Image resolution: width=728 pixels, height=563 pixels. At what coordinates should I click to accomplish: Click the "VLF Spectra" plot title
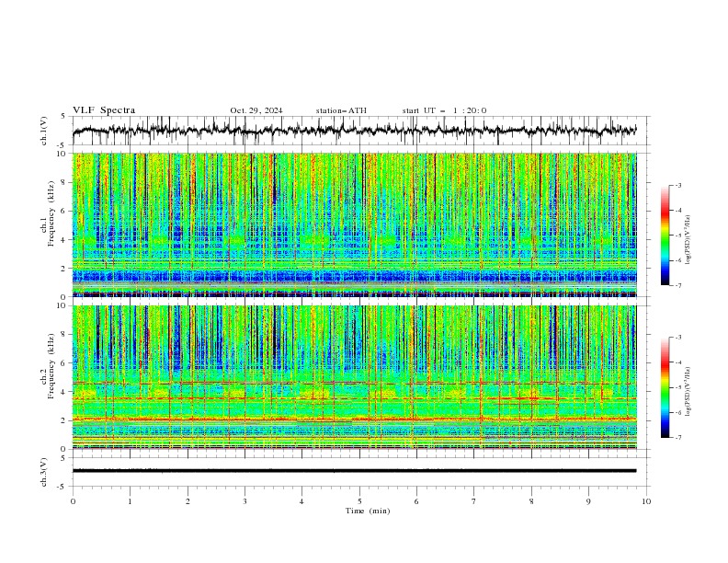click(x=104, y=110)
